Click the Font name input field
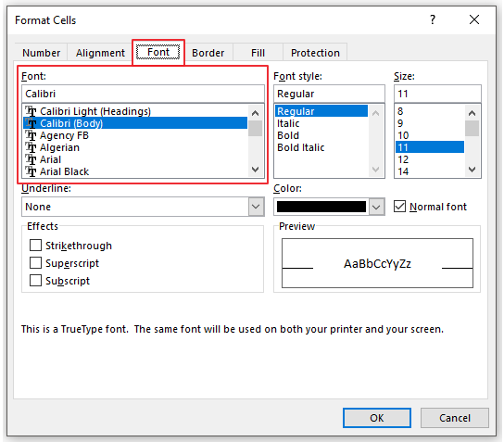This screenshot has height=442, width=504. [143, 94]
